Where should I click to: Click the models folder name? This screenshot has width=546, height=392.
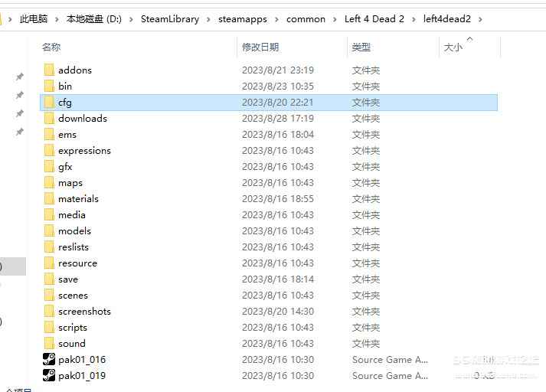coord(74,230)
